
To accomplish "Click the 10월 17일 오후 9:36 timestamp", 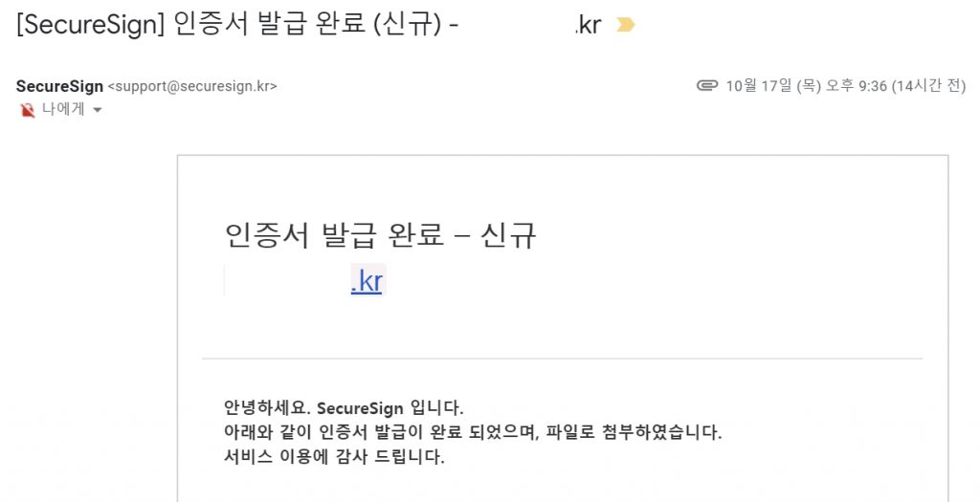I will pos(806,85).
